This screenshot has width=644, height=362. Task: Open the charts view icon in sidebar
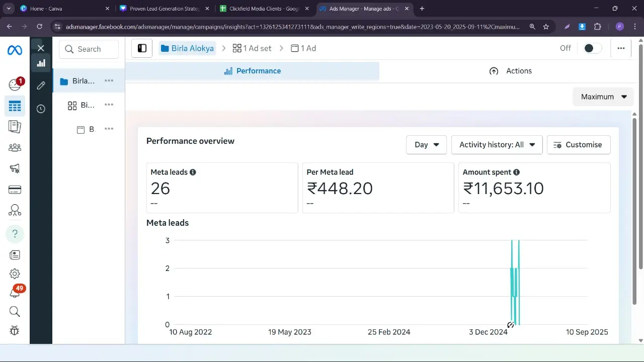tap(41, 63)
